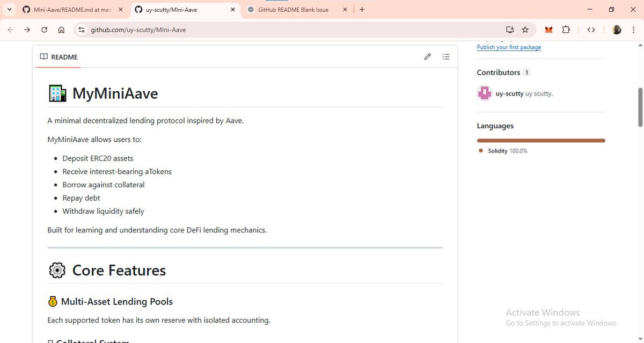
Task: Close the GitHub README Blank Issue tab
Action: point(345,10)
